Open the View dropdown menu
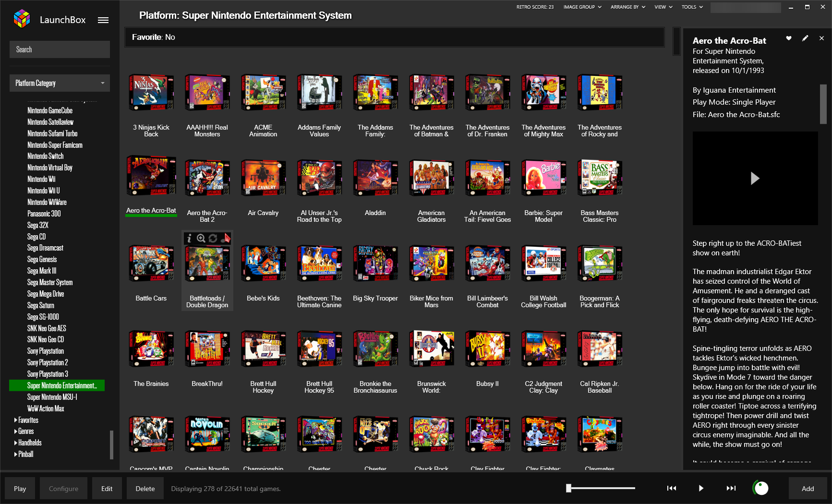Image resolution: width=832 pixels, height=504 pixels. point(663,7)
